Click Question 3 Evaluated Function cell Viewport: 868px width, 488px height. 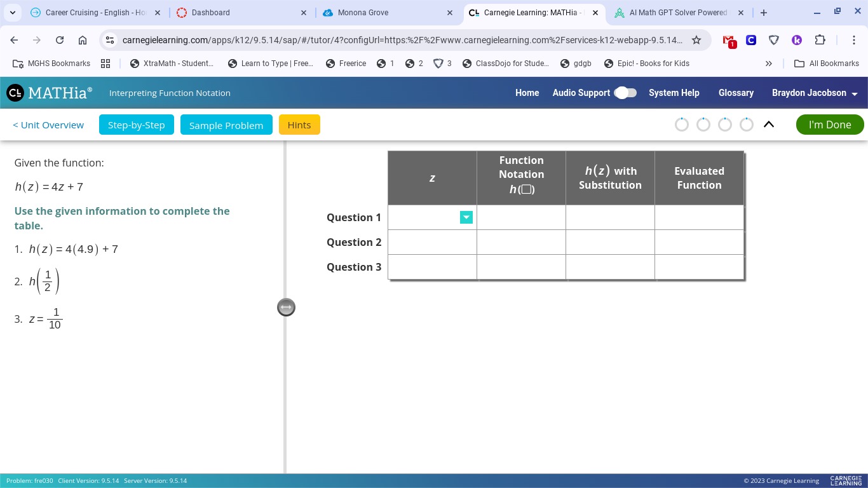[x=699, y=267]
